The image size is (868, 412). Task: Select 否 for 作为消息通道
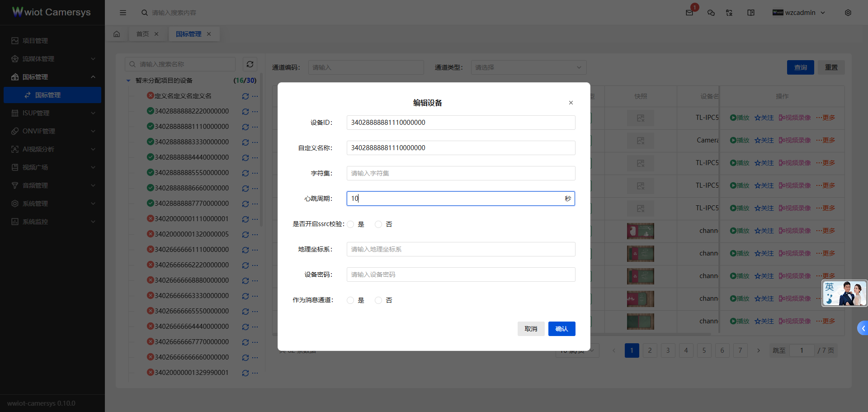tap(378, 300)
